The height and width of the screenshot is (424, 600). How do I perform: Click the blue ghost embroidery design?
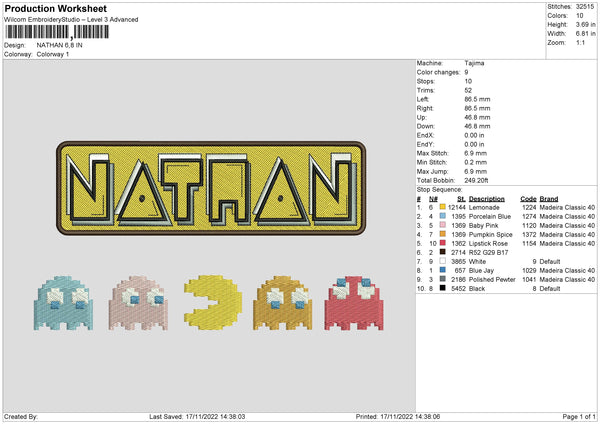(63, 303)
